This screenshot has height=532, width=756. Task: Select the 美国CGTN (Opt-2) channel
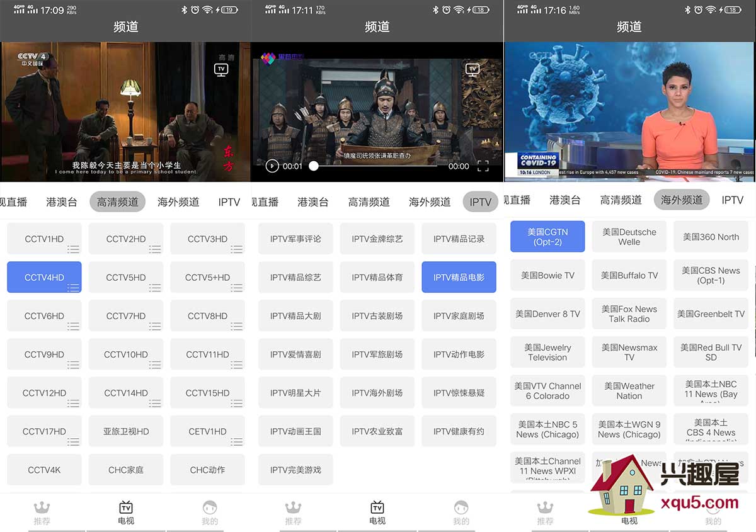[547, 237]
